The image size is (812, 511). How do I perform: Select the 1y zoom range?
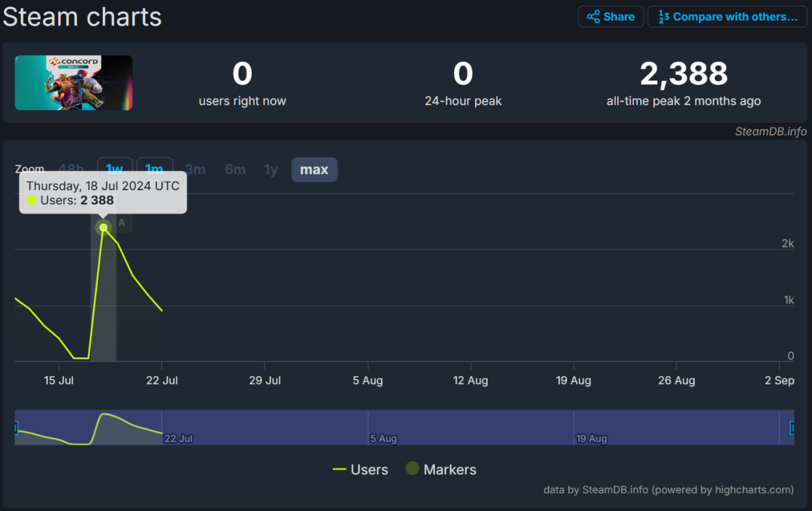click(271, 169)
